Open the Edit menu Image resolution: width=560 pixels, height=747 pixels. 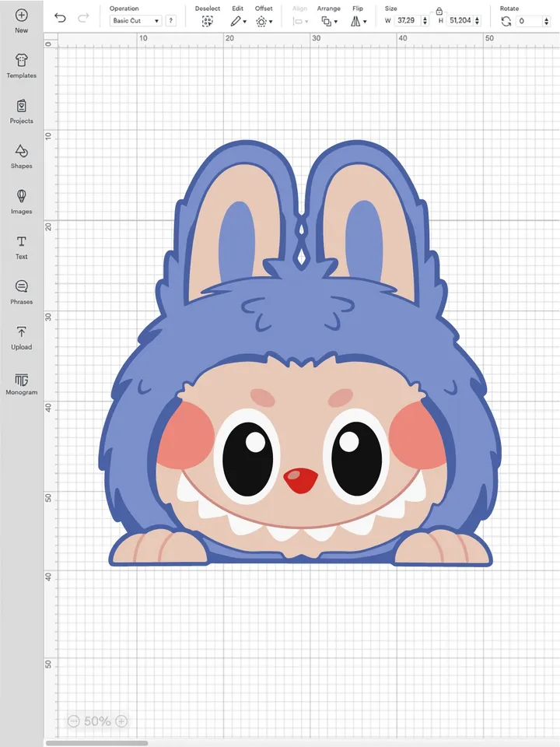pyautogui.click(x=237, y=22)
